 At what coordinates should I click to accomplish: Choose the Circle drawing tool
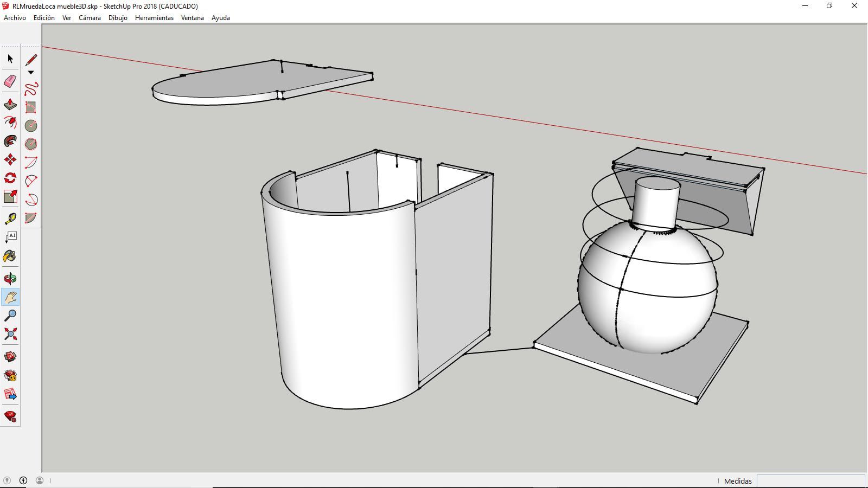(x=31, y=126)
